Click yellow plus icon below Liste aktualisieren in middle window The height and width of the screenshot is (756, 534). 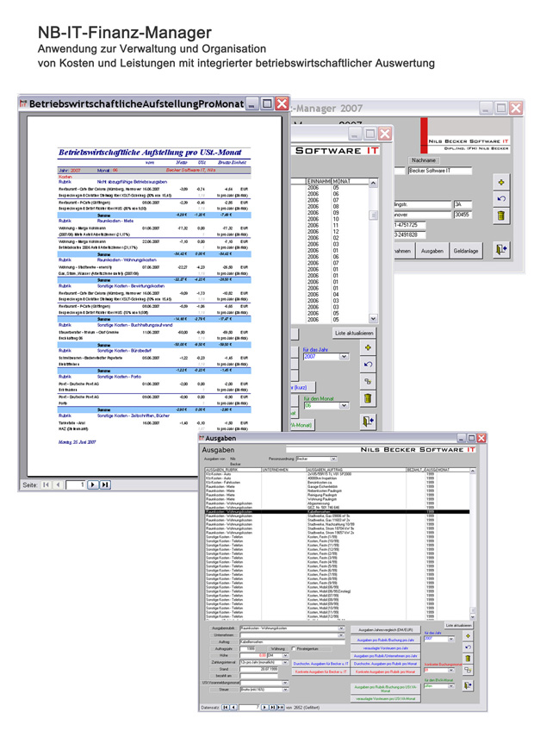click(369, 347)
